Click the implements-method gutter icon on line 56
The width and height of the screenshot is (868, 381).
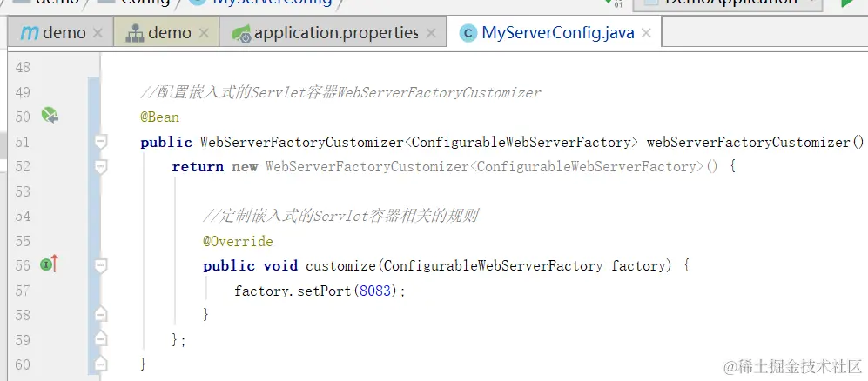(x=50, y=265)
